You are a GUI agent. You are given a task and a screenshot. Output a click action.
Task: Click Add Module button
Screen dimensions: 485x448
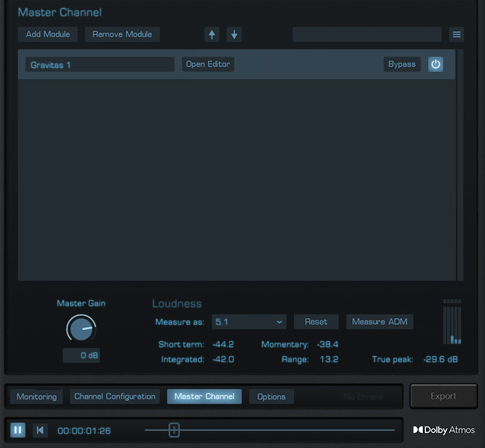[x=48, y=34]
